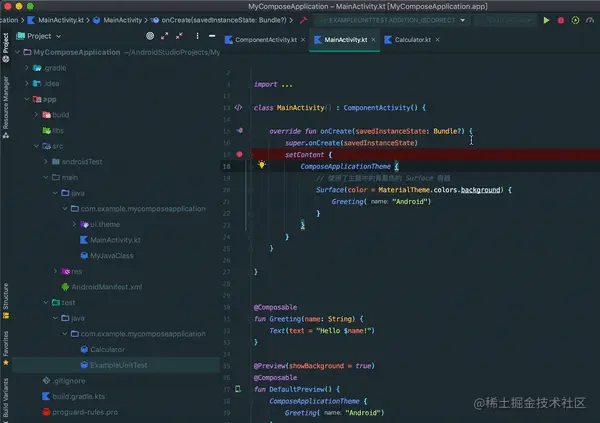Expand the build folder
The image size is (600, 423).
[36, 114]
